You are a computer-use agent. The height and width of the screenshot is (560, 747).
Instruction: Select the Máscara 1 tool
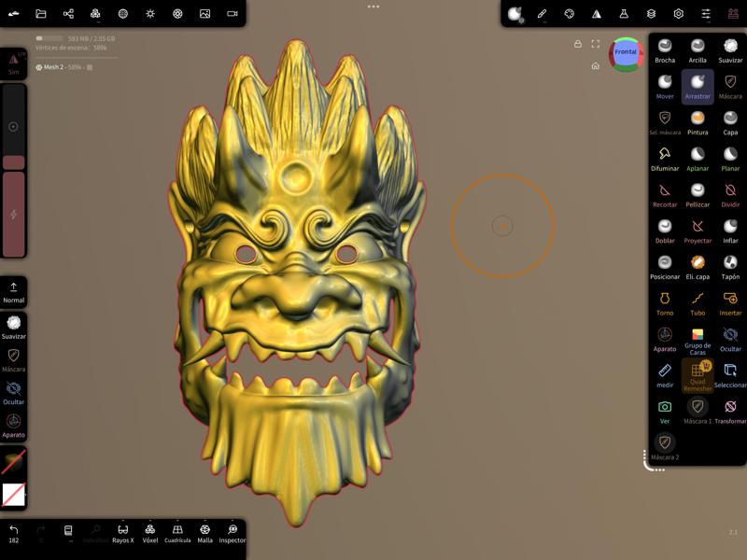(698, 413)
